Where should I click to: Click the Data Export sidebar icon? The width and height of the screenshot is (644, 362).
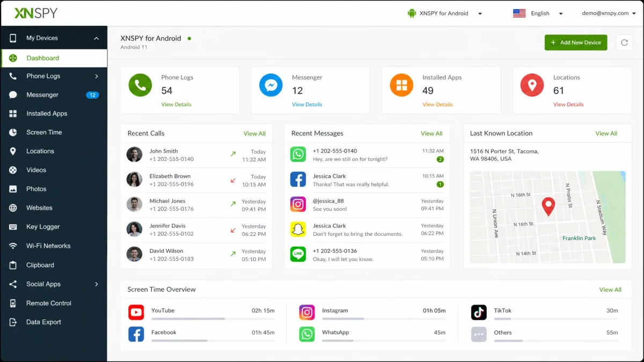coord(13,322)
